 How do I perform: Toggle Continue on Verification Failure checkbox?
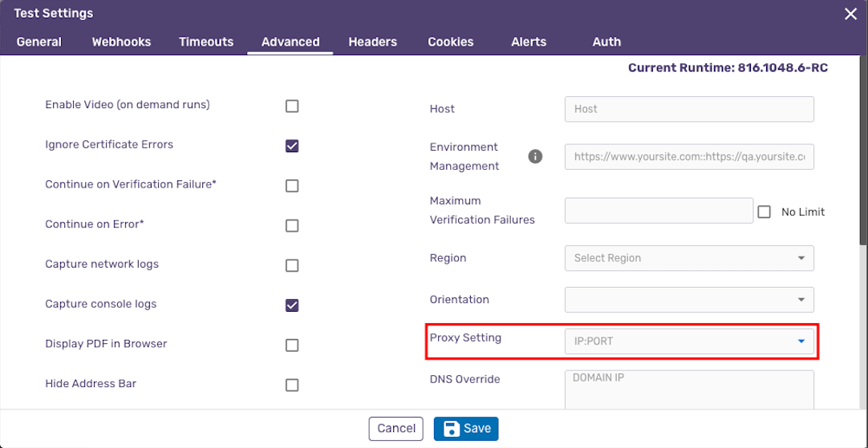(x=292, y=186)
